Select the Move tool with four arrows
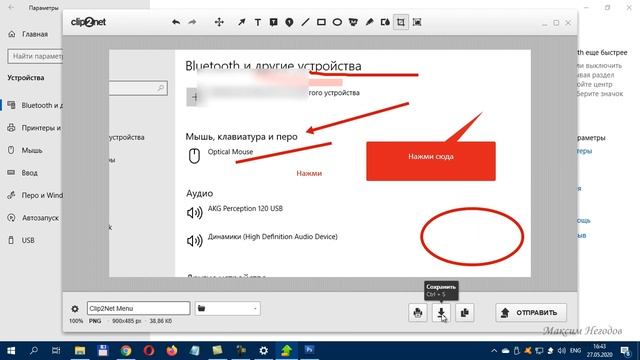 coord(219,22)
